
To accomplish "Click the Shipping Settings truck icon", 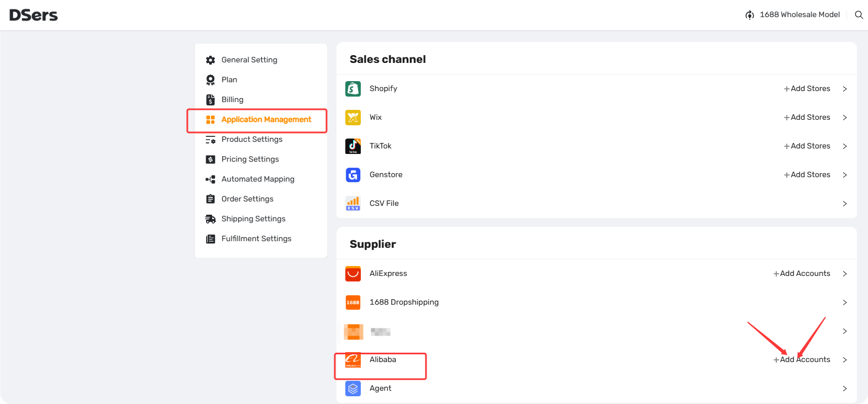I will (x=211, y=219).
